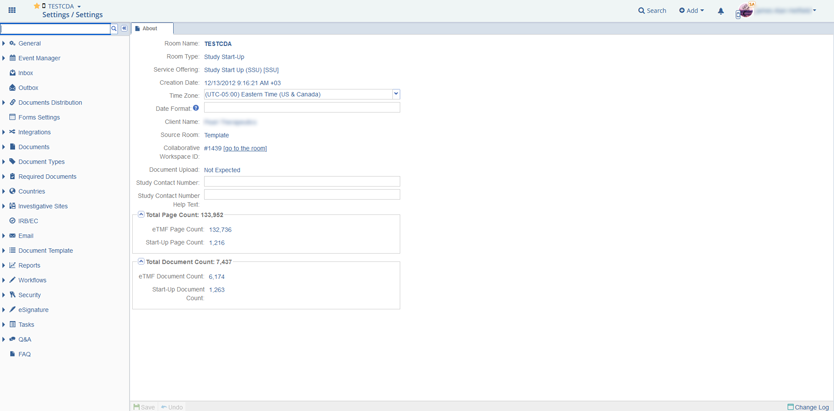Click the notifications bell icon
Image resolution: width=834 pixels, height=411 pixels.
pyautogui.click(x=720, y=11)
